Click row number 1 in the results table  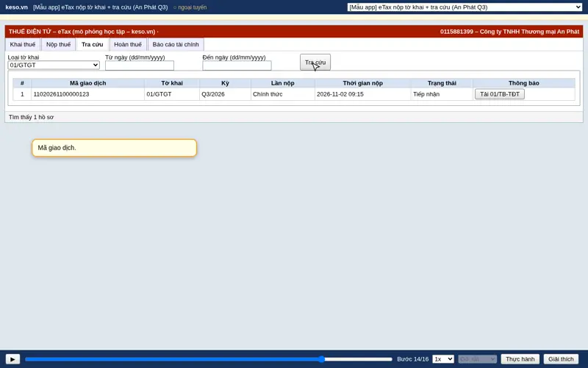pyautogui.click(x=22, y=94)
